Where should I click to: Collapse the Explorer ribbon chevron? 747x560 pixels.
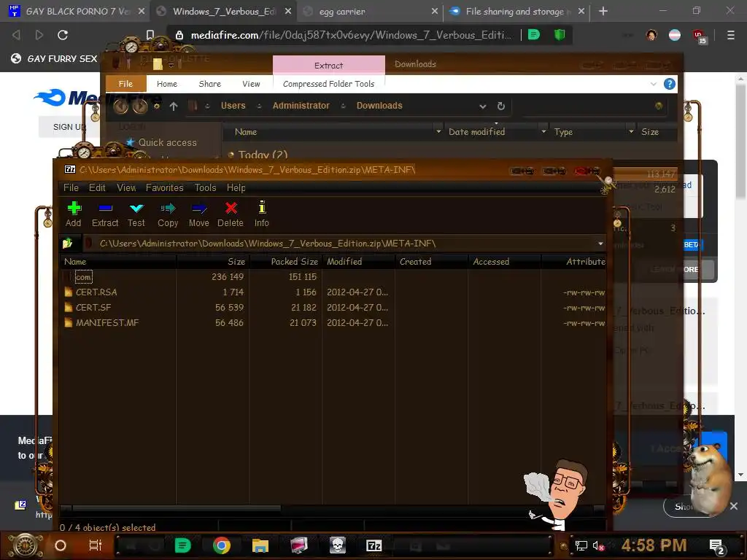click(x=653, y=84)
